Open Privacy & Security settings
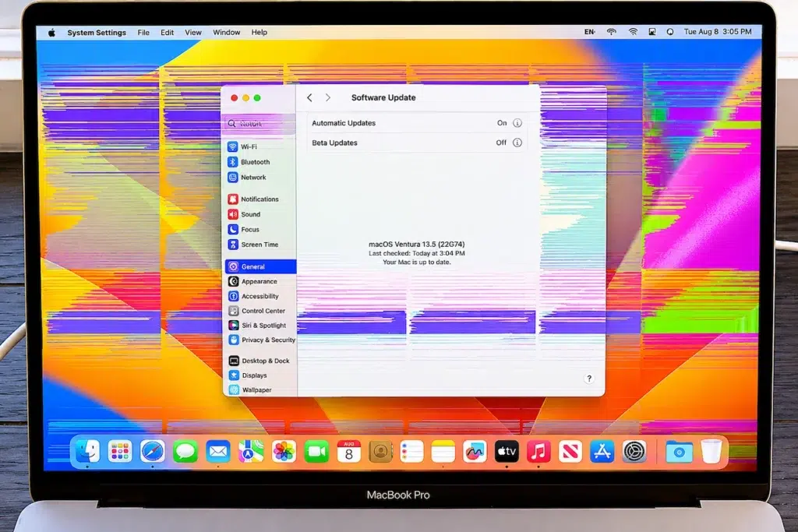The image size is (798, 532). (x=260, y=340)
